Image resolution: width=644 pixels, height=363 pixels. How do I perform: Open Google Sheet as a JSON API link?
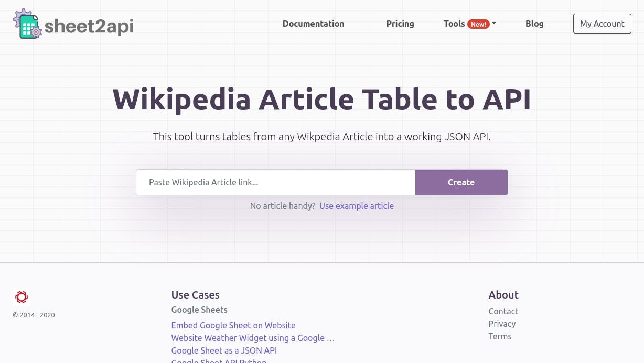[224, 350]
